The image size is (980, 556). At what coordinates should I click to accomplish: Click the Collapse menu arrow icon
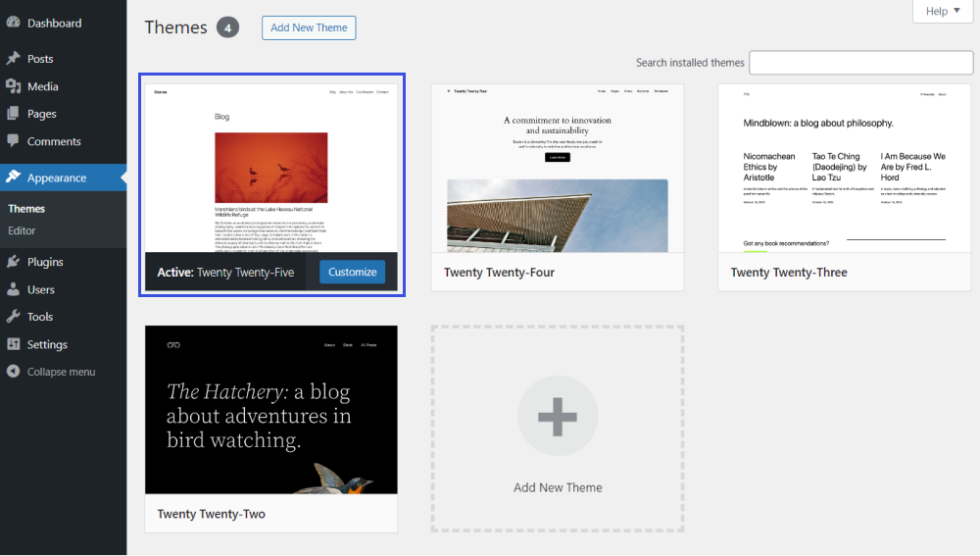click(13, 371)
